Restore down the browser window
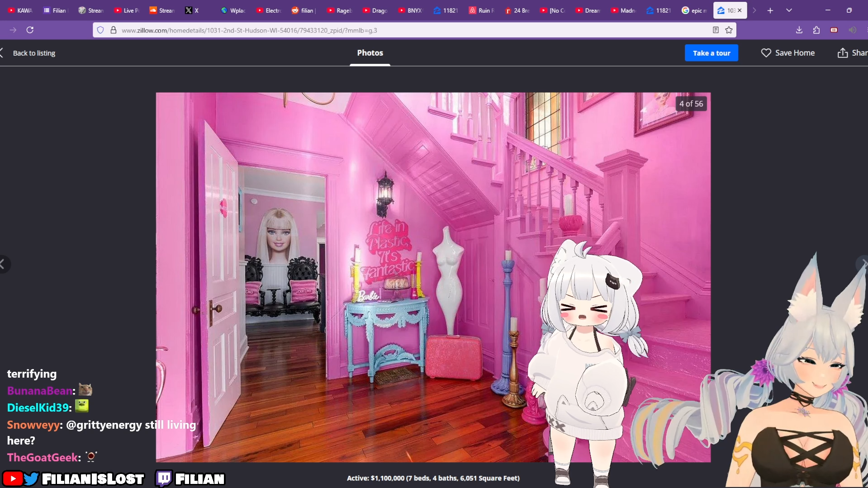868x488 pixels. coord(849,10)
